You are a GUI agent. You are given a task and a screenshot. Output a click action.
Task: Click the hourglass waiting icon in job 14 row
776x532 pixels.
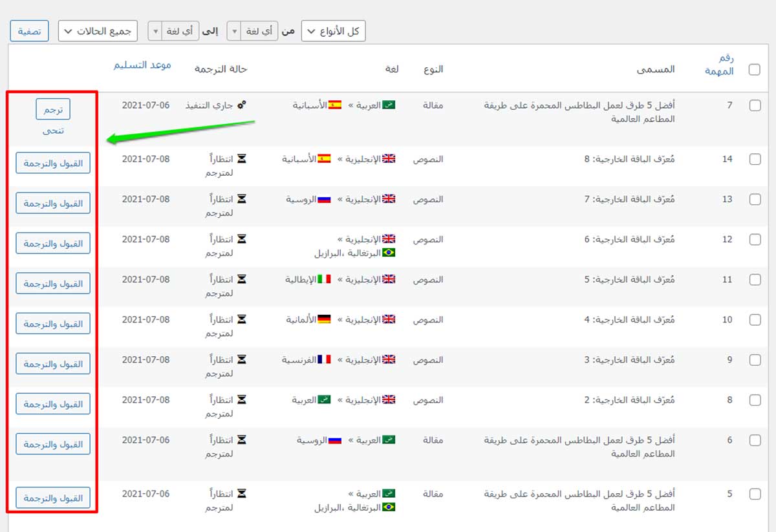pyautogui.click(x=242, y=158)
